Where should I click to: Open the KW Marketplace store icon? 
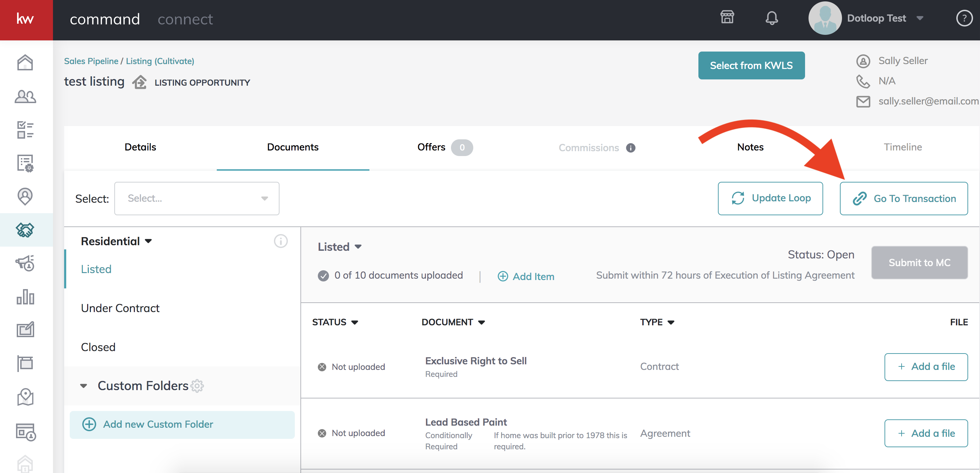point(727,17)
